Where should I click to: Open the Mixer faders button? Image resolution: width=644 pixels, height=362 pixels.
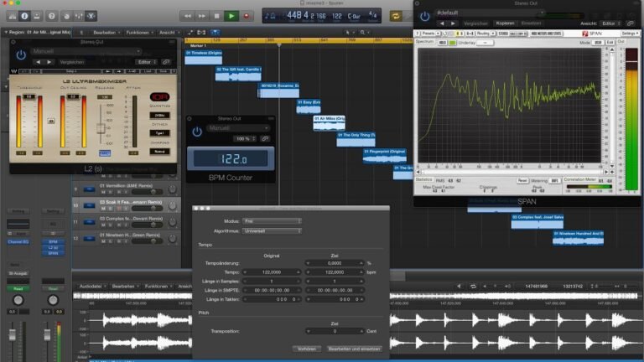[79, 16]
